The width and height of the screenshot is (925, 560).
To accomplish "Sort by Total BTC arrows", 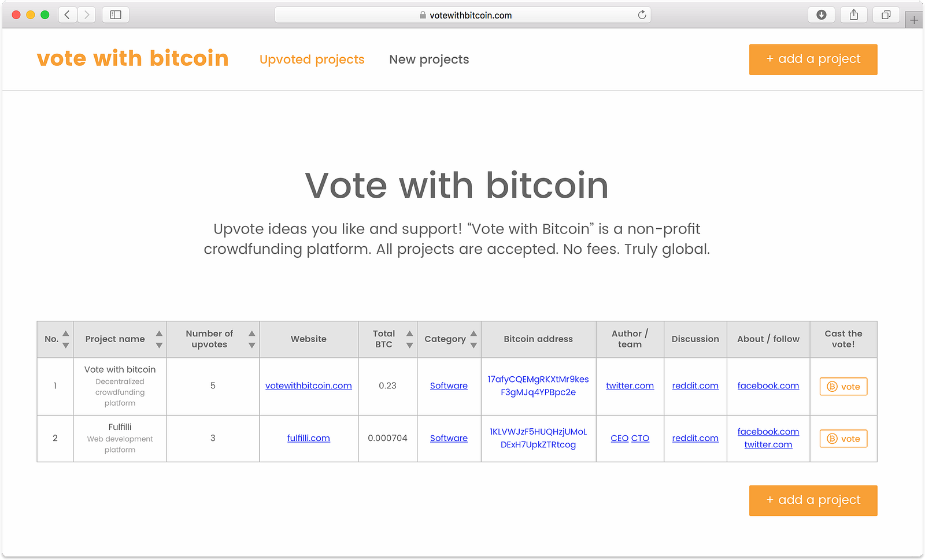I will 409,339.
